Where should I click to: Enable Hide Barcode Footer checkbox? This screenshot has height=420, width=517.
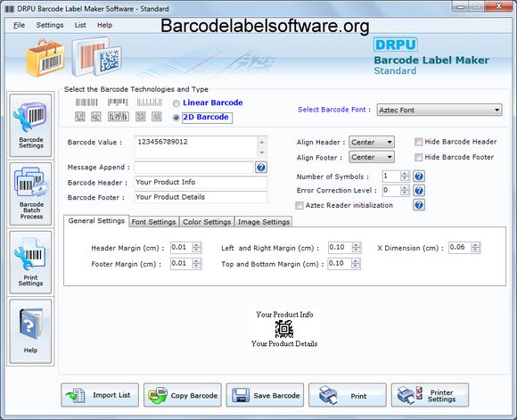[x=418, y=157]
